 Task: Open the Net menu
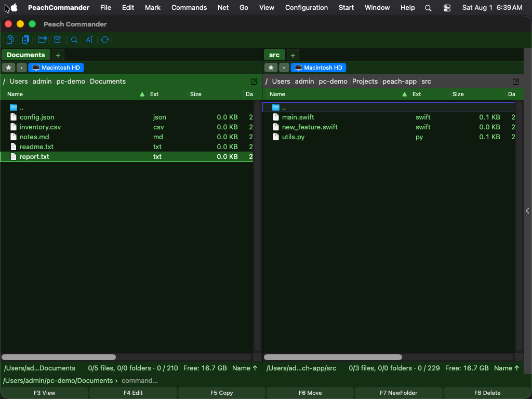[223, 7]
